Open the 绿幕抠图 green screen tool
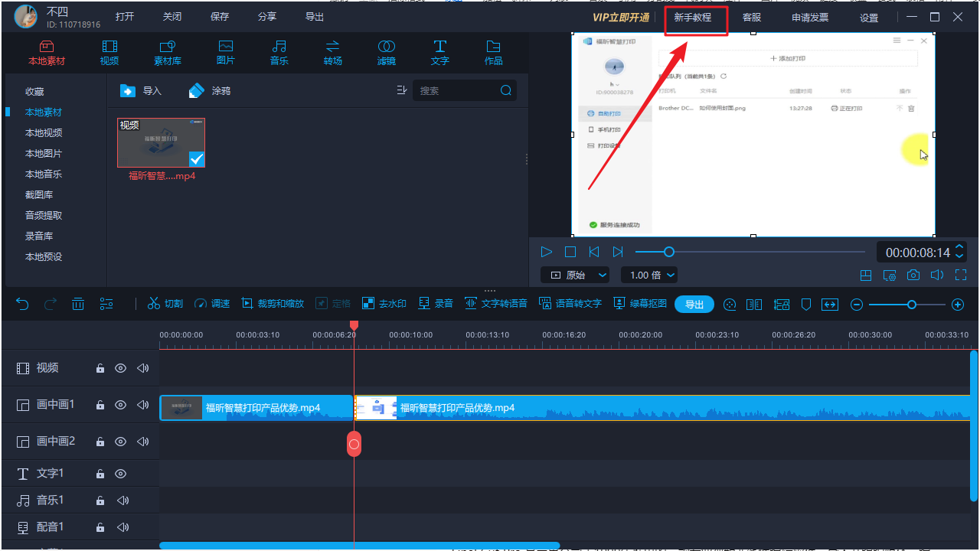 coord(640,304)
